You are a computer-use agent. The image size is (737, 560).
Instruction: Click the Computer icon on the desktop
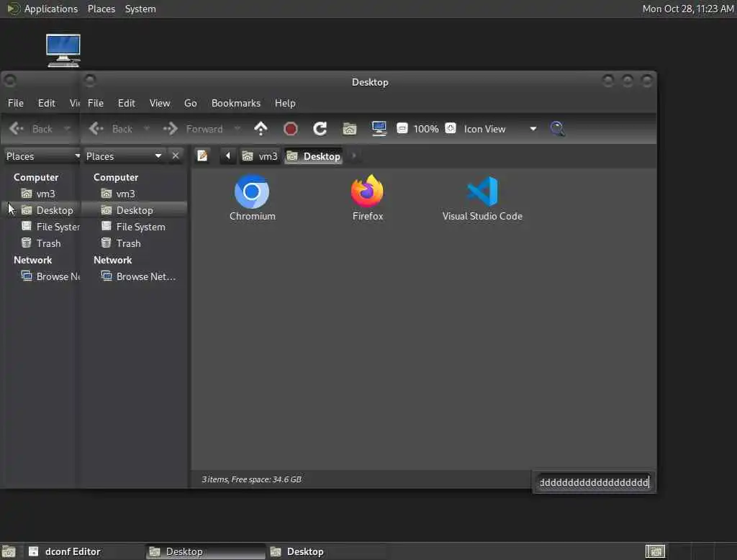(x=63, y=50)
